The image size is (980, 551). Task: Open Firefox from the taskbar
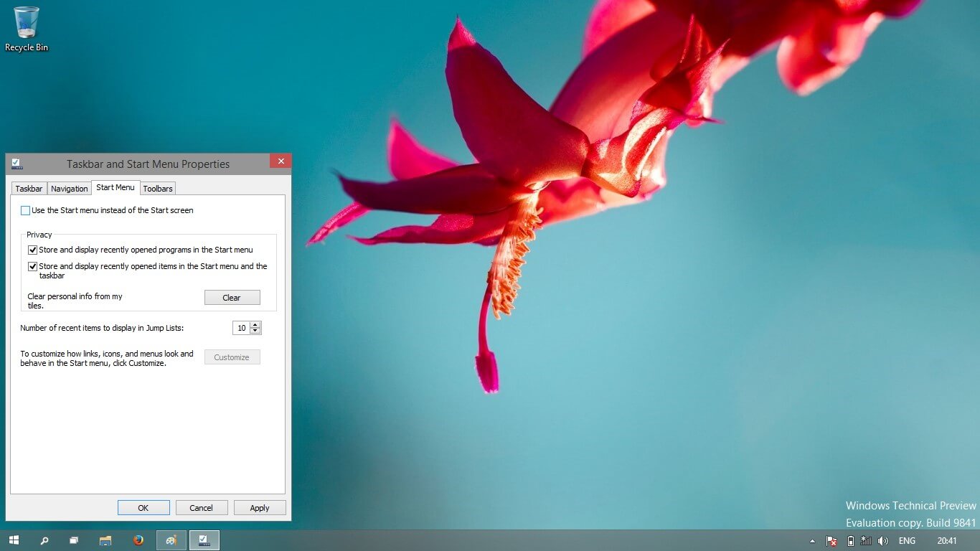pos(138,540)
